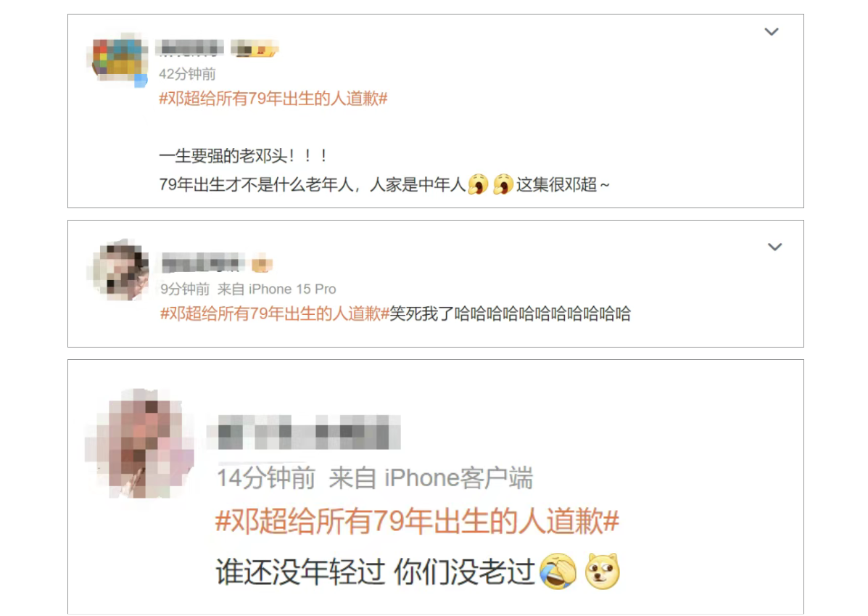Click the 42分钟前 timestamp
This screenshot has height=616, width=868.
[187, 74]
